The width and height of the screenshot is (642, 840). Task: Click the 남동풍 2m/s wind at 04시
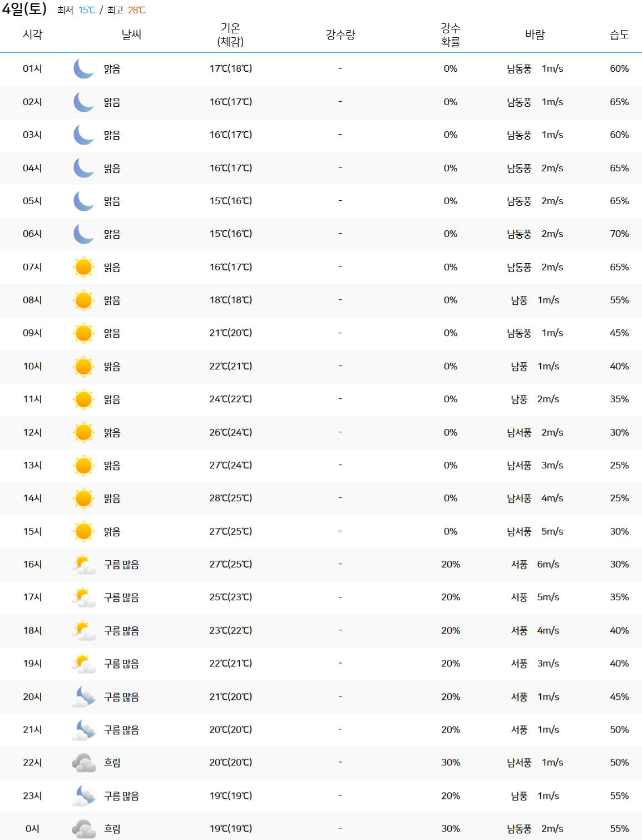click(x=535, y=168)
